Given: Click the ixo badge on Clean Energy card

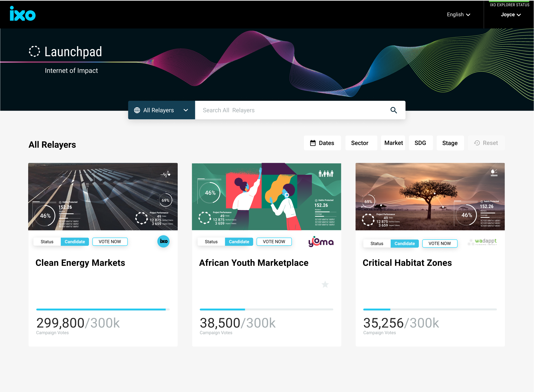Looking at the screenshot, I should point(163,241).
